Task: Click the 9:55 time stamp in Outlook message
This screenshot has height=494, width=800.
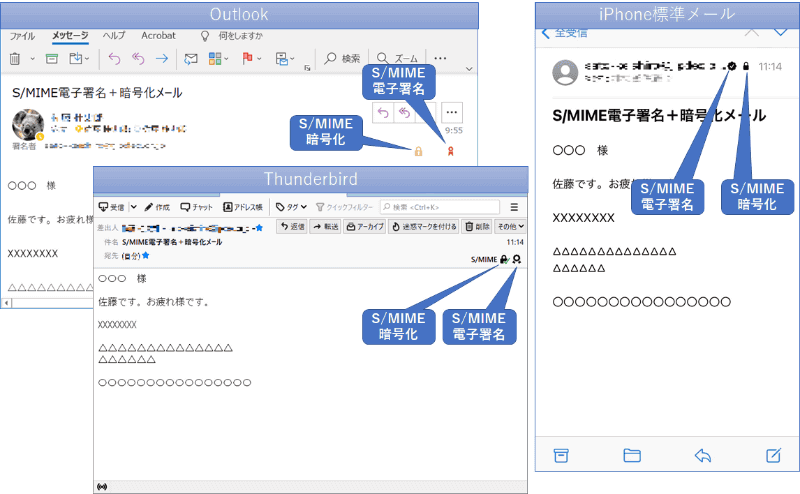Action: click(x=454, y=131)
